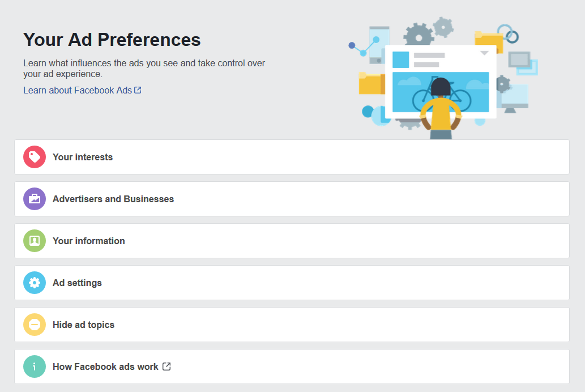Viewport: 585px width, 392px height.
Task: Open the Learn about Facebook Ads link
Action: click(x=78, y=90)
